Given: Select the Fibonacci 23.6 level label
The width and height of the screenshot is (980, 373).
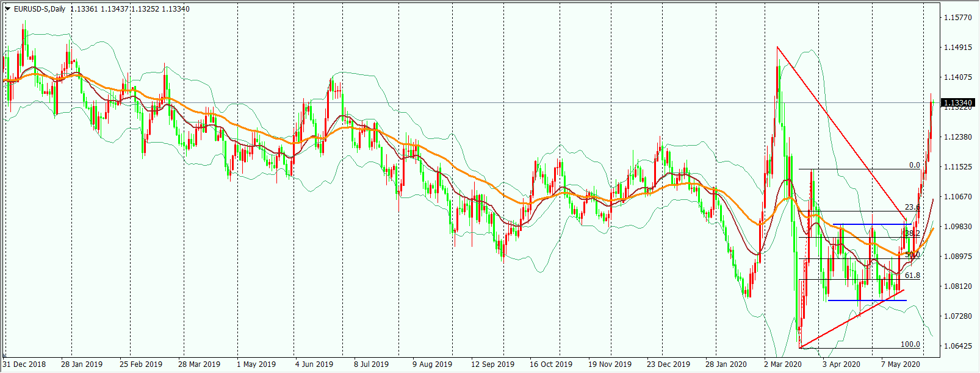Looking at the screenshot, I should click(912, 207).
